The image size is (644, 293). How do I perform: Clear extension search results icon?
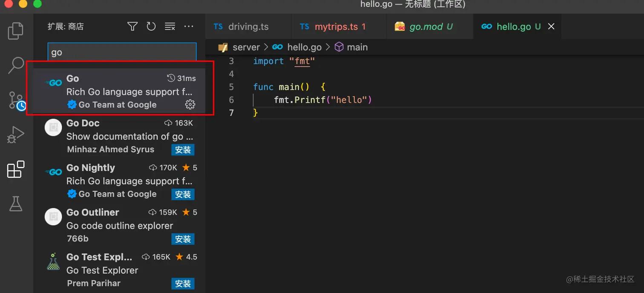point(170,26)
